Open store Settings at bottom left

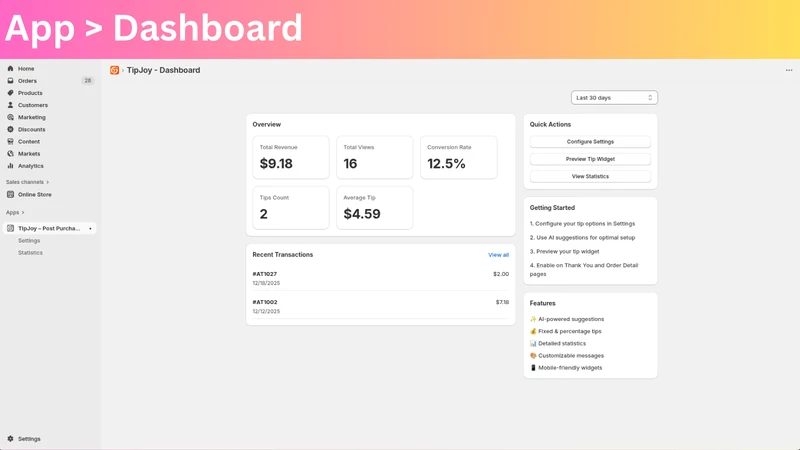(29, 439)
